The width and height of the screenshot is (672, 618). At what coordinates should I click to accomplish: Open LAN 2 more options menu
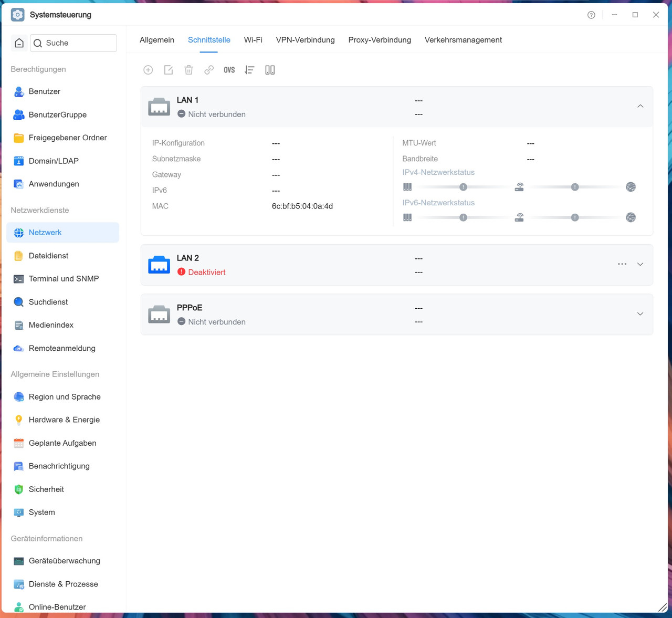(x=622, y=264)
